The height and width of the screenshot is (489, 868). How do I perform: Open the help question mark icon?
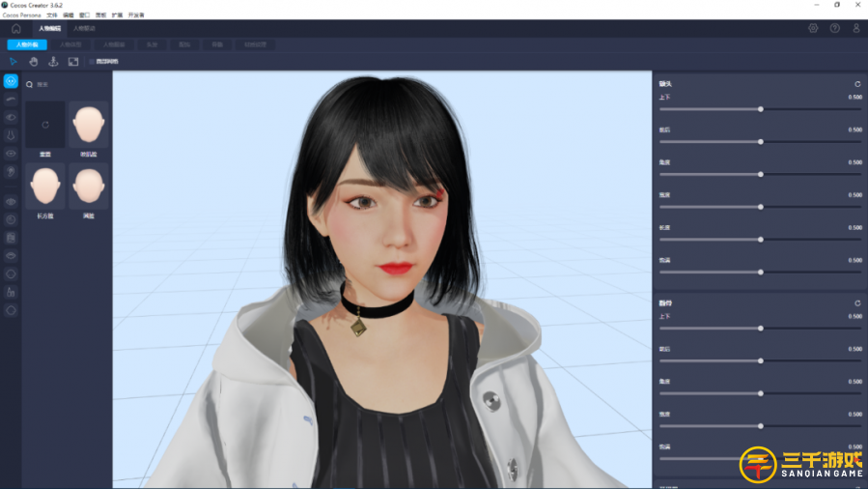835,28
